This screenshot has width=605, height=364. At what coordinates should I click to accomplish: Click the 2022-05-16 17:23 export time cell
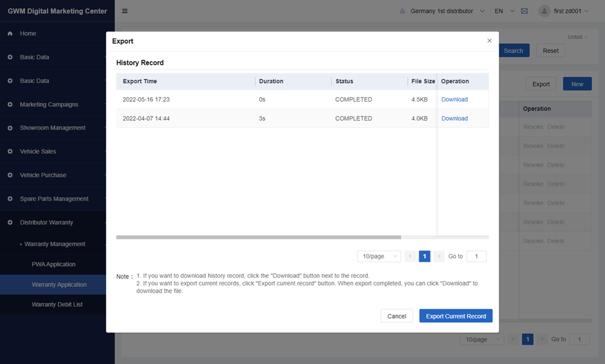tap(146, 100)
